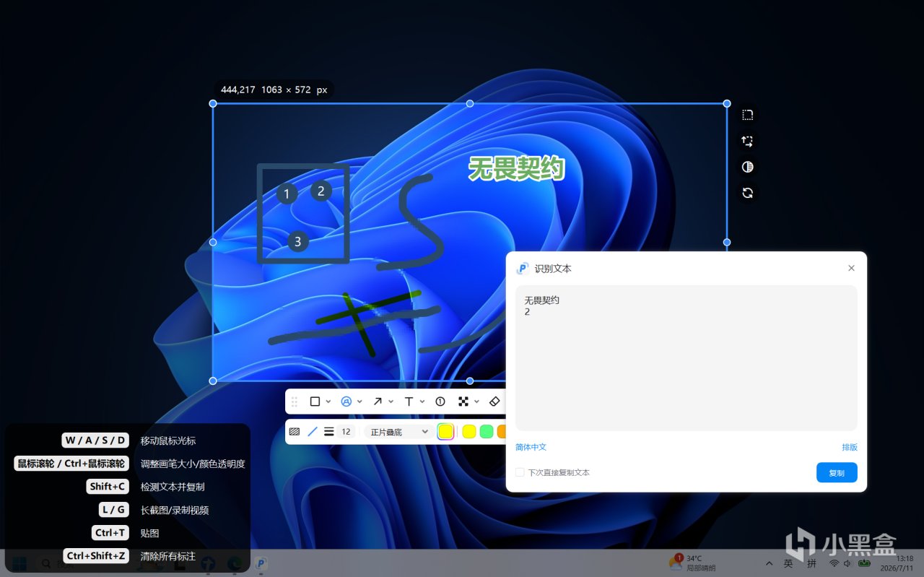Click the 检测文本并复制 hint text
The image size is (924, 577).
[173, 487]
